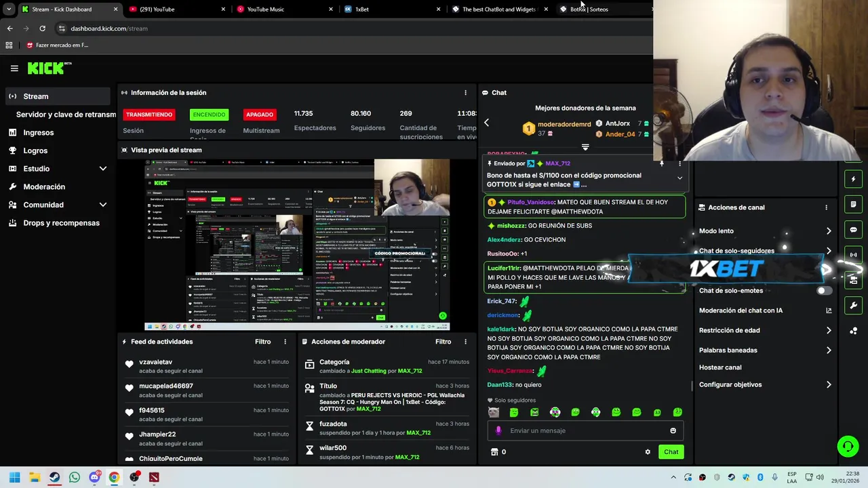Insert the cat emote into chat
868x488 pixels.
[x=493, y=412]
